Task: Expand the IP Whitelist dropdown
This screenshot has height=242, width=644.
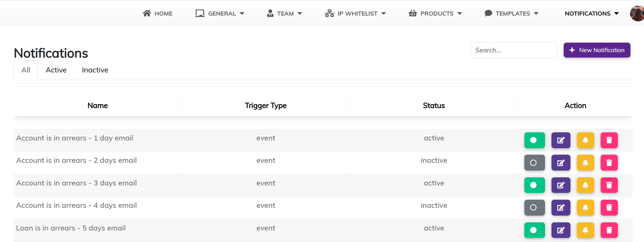Action: [355, 14]
